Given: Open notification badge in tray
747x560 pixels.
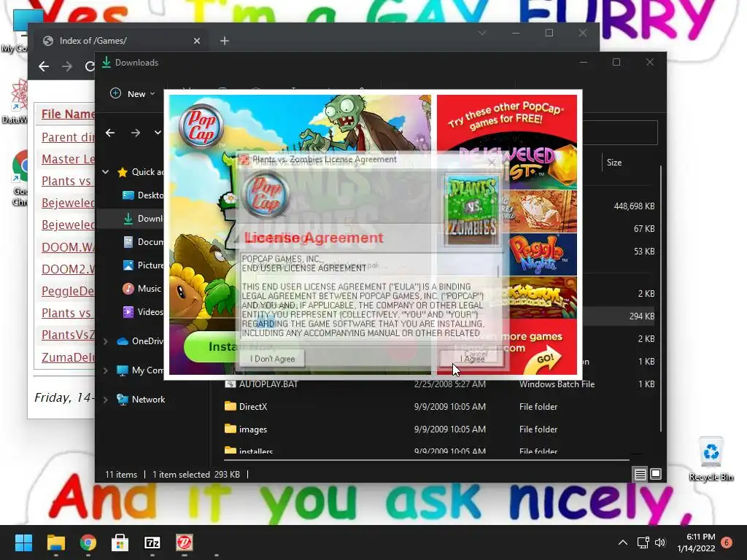Looking at the screenshot, I should 727,542.
